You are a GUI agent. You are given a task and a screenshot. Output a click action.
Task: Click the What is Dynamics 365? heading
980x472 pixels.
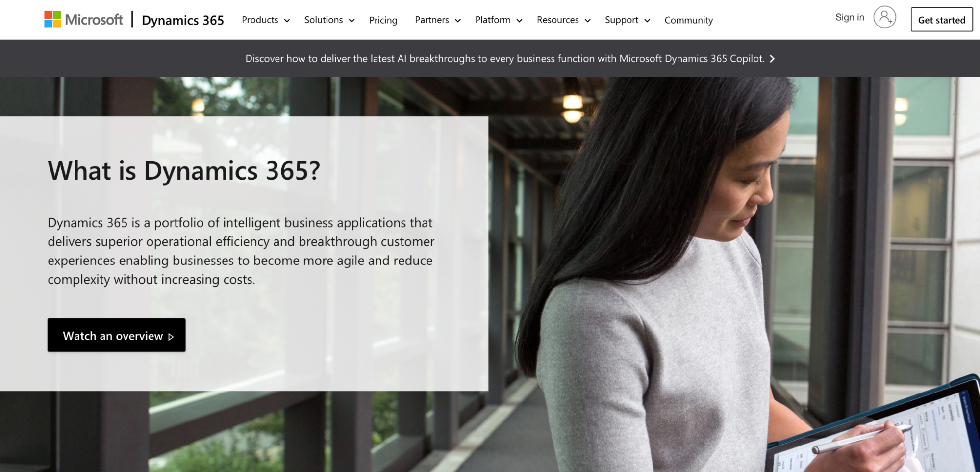point(184,171)
